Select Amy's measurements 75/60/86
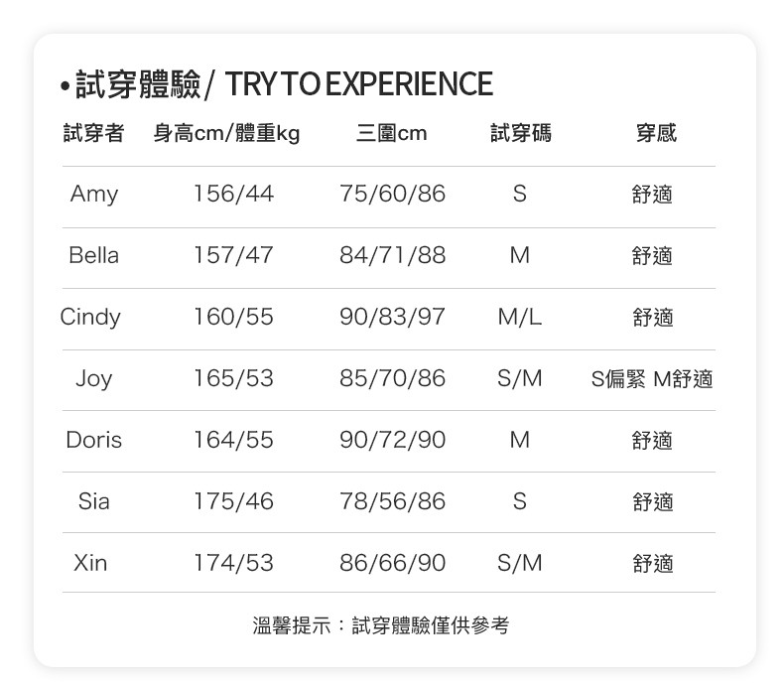 tap(392, 194)
